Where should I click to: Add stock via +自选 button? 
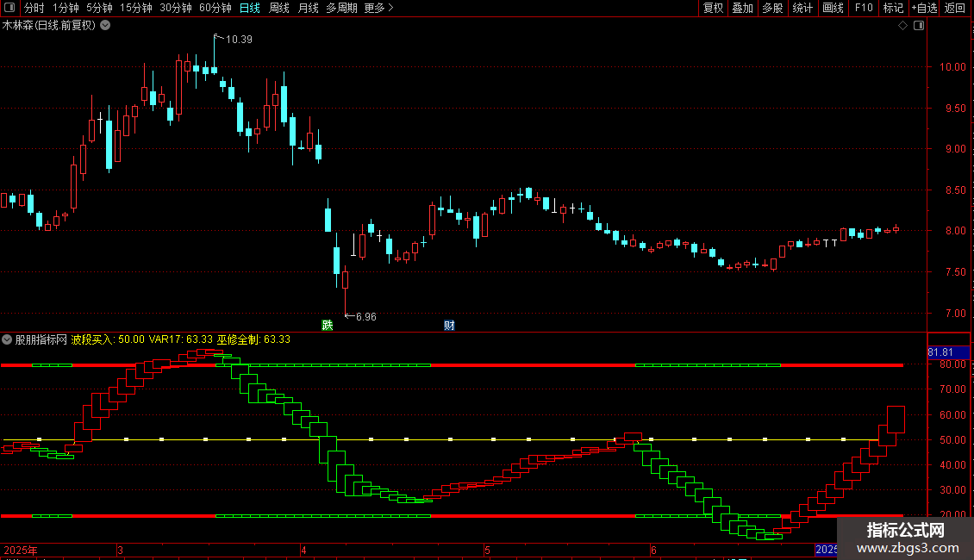(x=924, y=8)
